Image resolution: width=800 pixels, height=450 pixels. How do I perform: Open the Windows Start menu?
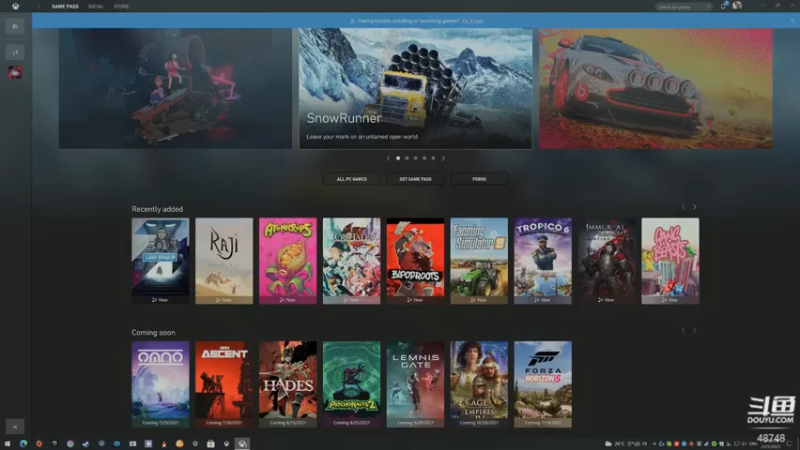7,444
